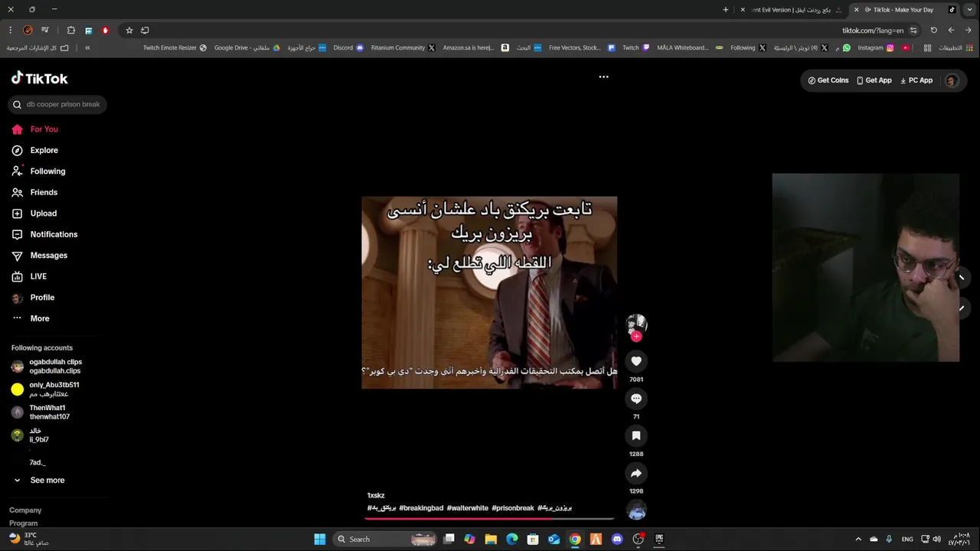Open Discord bookmark

pos(348,47)
